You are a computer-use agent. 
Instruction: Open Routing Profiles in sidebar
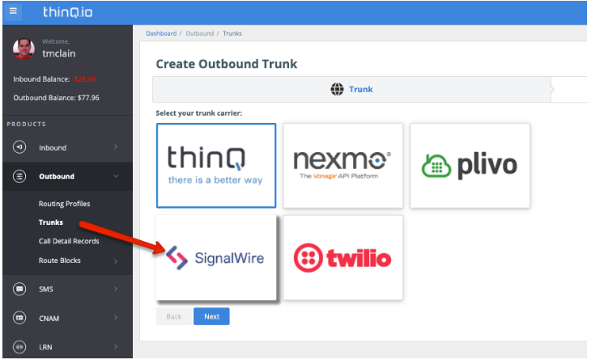click(x=64, y=204)
